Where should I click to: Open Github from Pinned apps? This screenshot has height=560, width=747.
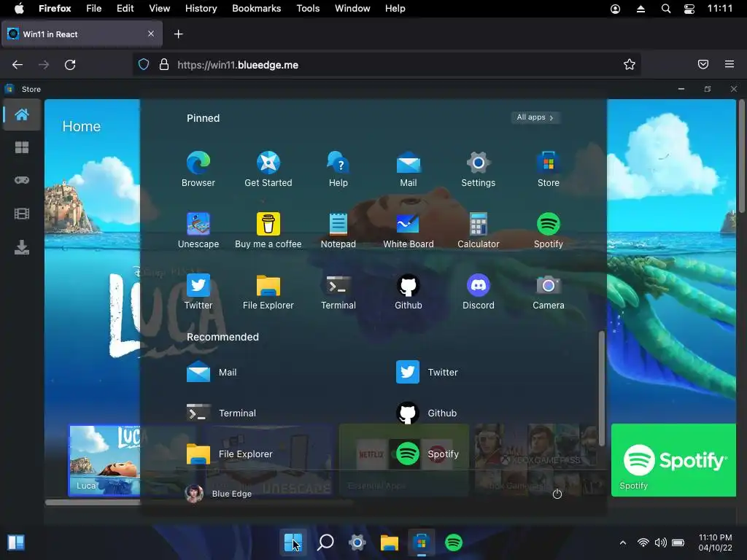pyautogui.click(x=409, y=292)
